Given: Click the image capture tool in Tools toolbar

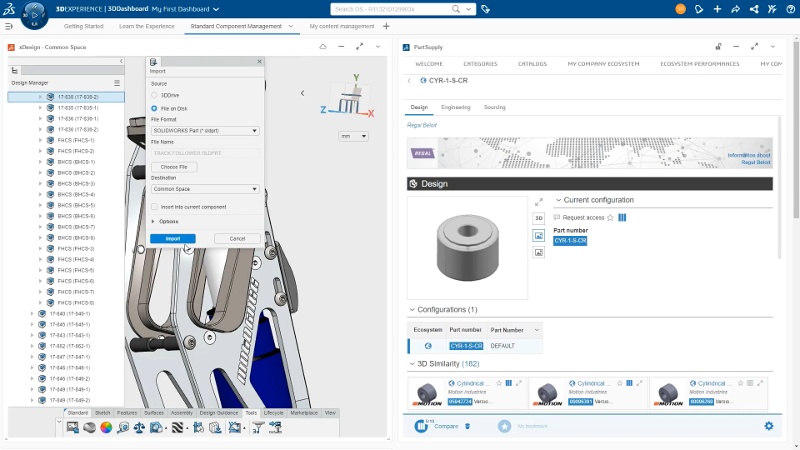Looking at the screenshot, I should tap(72, 428).
